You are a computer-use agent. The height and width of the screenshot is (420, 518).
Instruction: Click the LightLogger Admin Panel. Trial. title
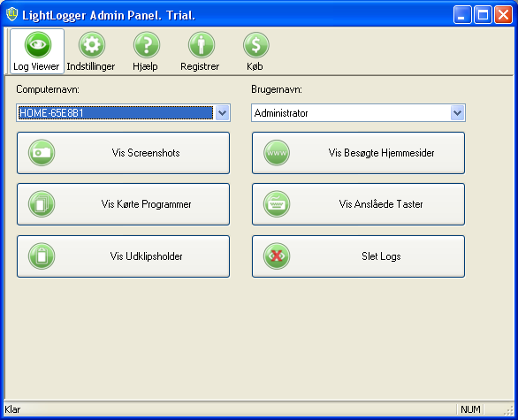pos(109,16)
